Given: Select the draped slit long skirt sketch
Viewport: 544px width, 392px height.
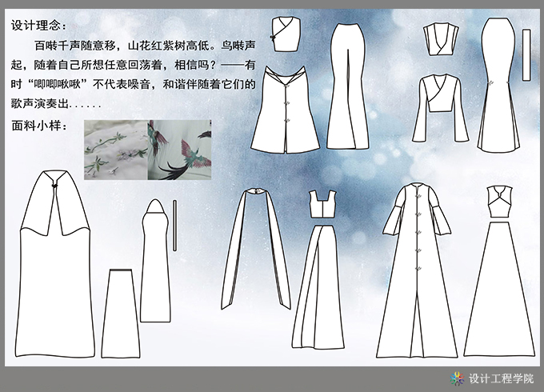Looking at the screenshot, I should coord(318,287).
